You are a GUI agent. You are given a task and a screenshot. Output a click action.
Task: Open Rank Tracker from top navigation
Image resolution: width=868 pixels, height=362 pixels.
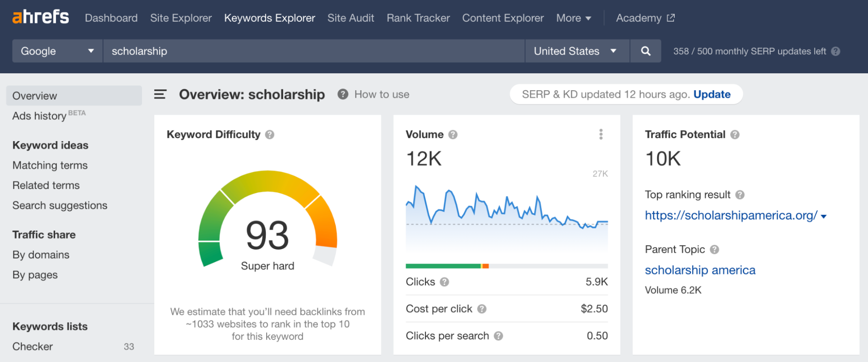418,18
